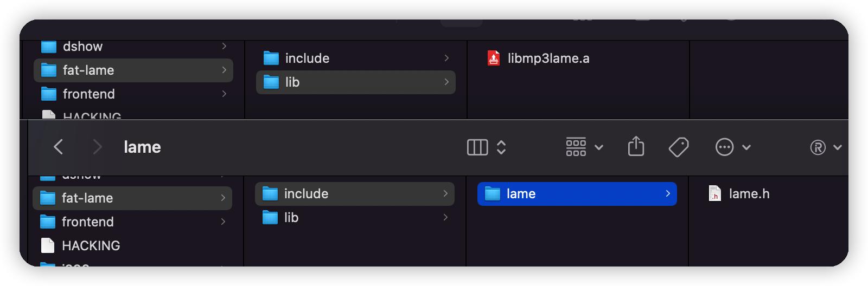Click the tag icon in toolbar
This screenshot has width=868, height=286.
(679, 147)
